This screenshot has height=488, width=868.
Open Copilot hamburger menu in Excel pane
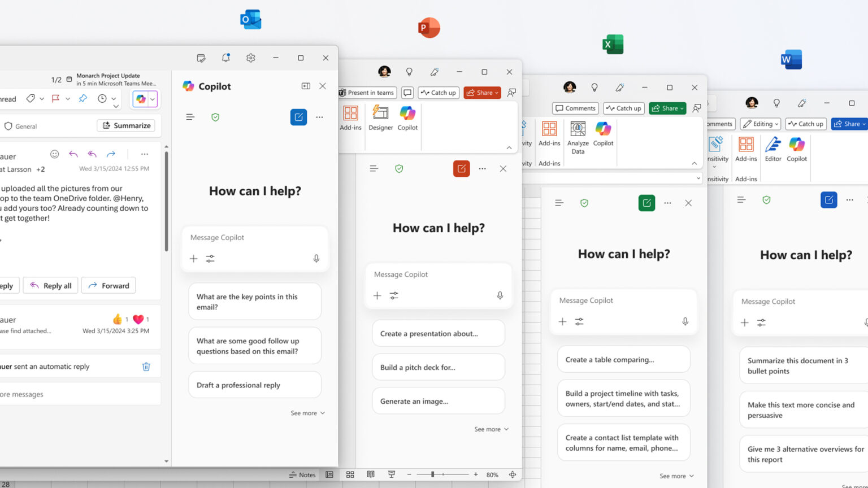(559, 203)
